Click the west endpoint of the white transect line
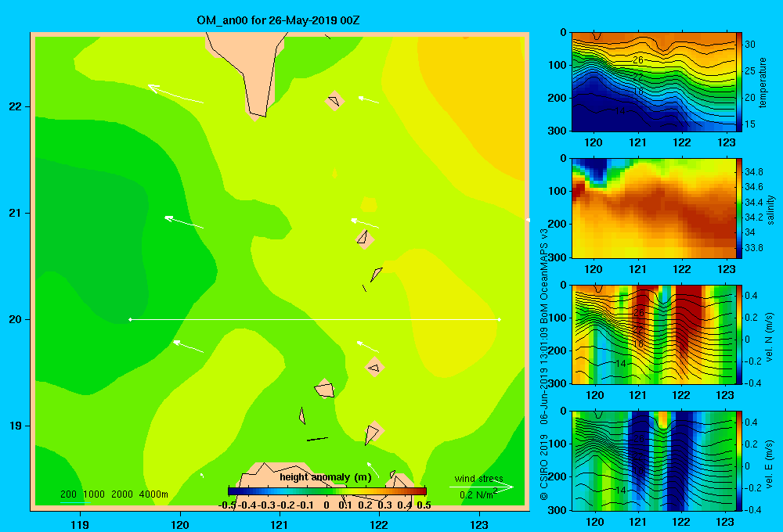The image size is (783, 532). point(130,319)
